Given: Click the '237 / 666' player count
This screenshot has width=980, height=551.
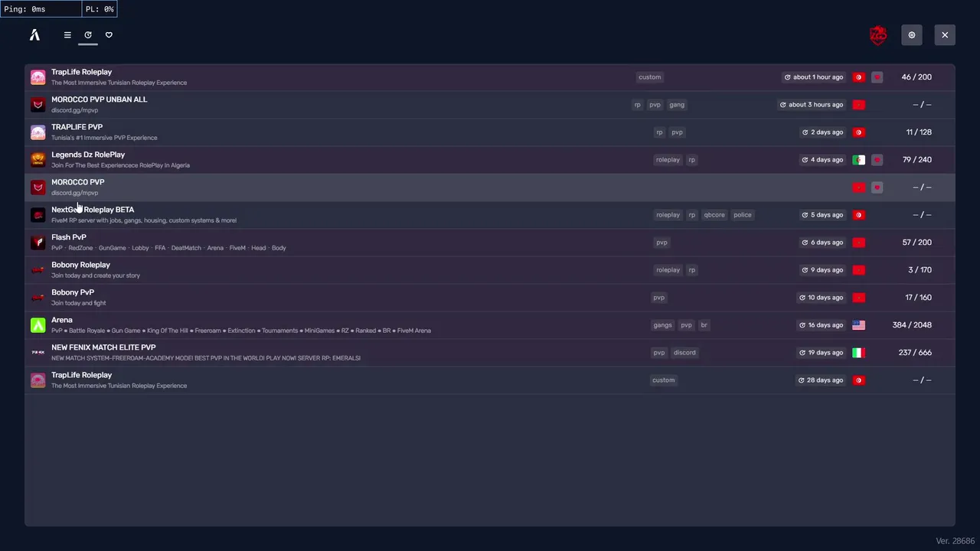Looking at the screenshot, I should tap(915, 353).
